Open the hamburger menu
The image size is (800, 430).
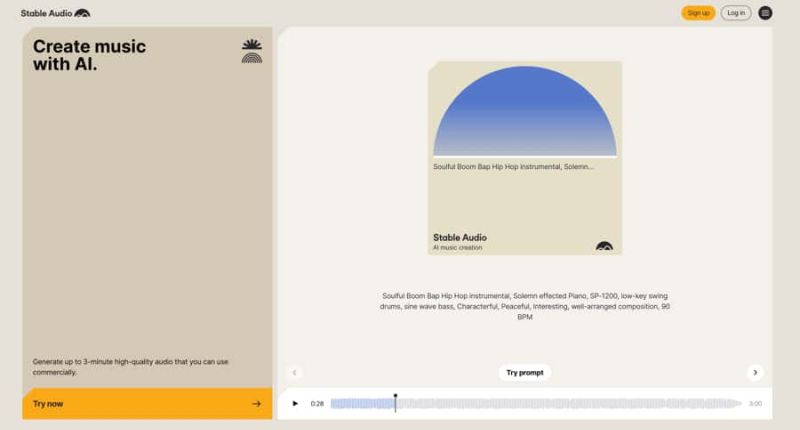[x=765, y=13]
